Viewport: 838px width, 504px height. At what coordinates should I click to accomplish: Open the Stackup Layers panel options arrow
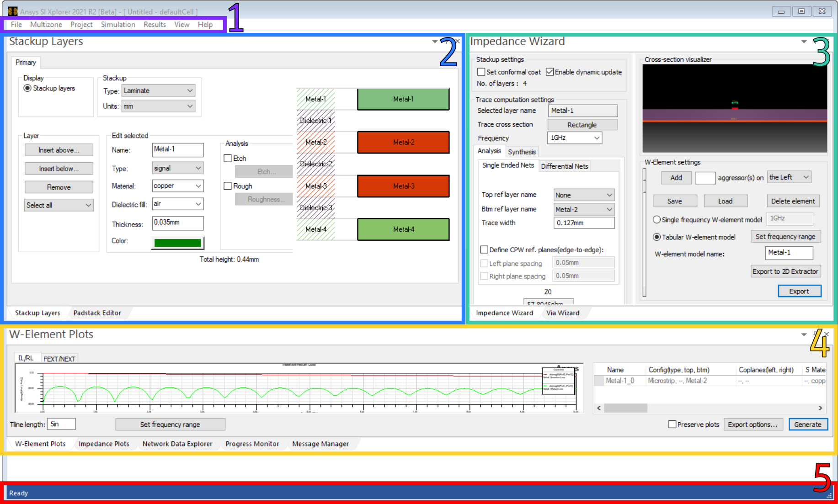coord(434,42)
